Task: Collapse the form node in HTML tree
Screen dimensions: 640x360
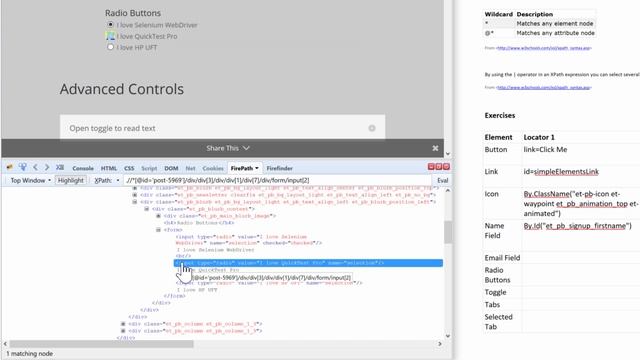Action: click(x=158, y=230)
